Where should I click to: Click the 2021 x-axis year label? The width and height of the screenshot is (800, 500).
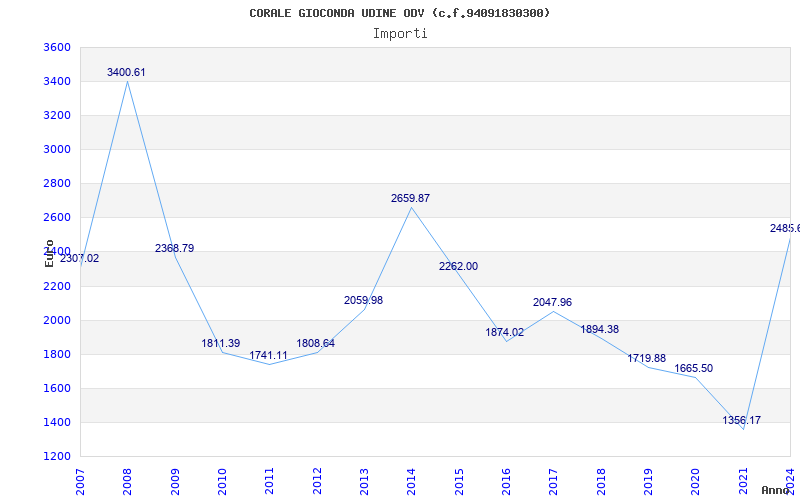click(743, 482)
